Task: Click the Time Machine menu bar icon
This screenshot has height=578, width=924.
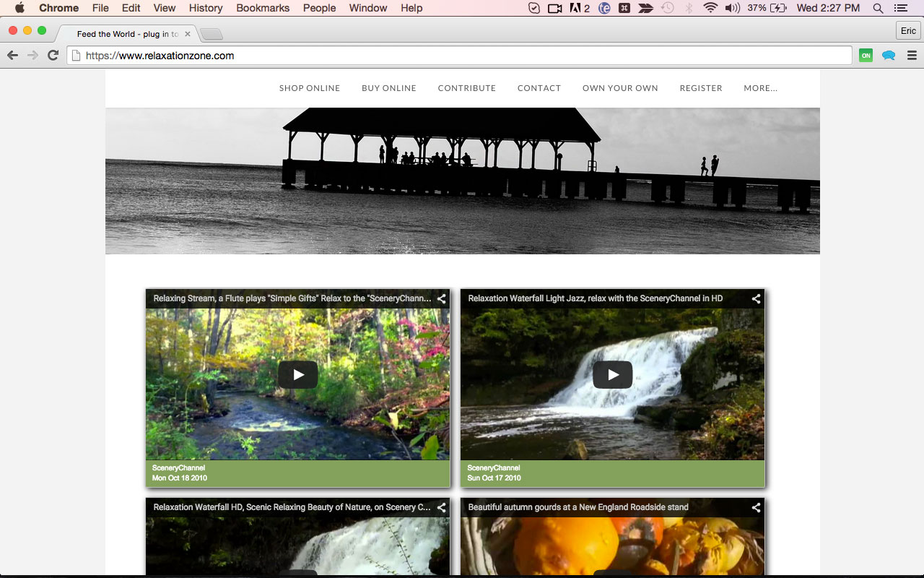Action: [668, 8]
